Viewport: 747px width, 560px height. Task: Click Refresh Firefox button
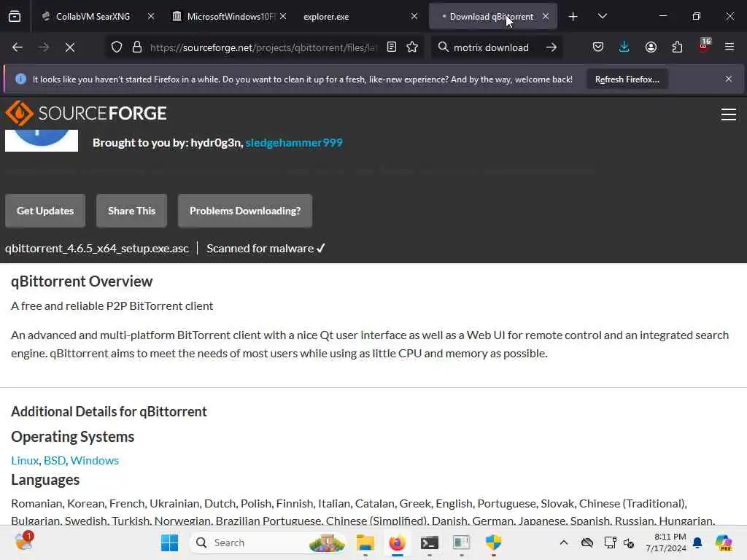[627, 79]
